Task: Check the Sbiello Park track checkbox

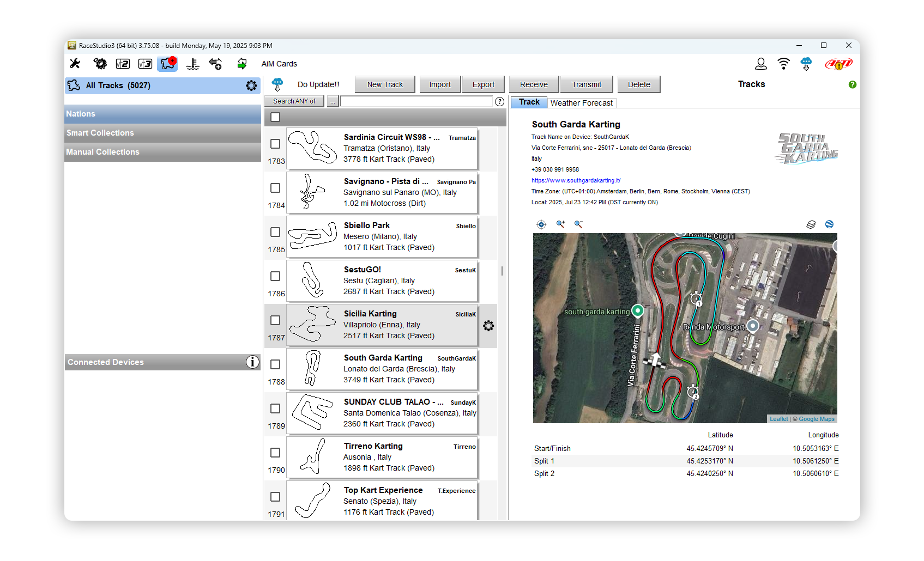Action: click(x=275, y=232)
